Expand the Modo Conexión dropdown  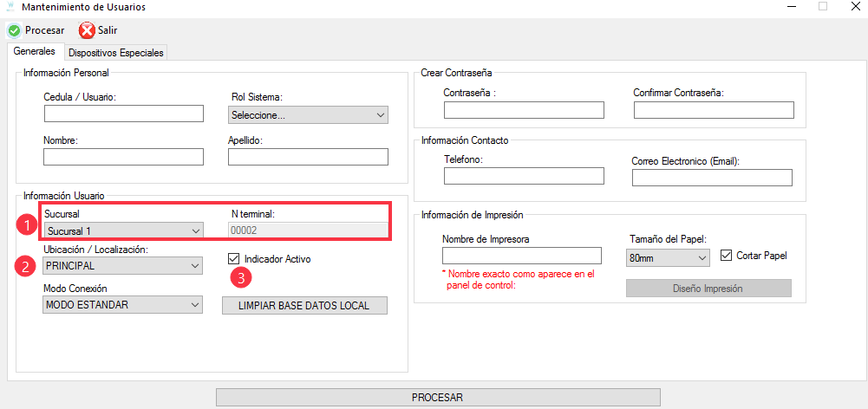click(122, 304)
